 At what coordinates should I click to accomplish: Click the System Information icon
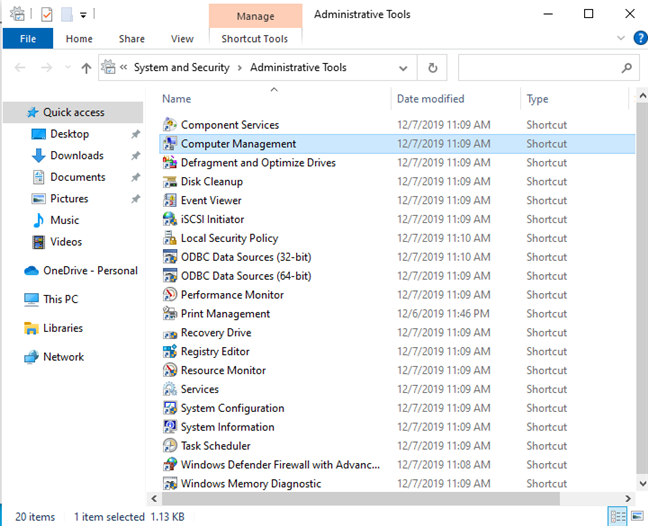169,427
